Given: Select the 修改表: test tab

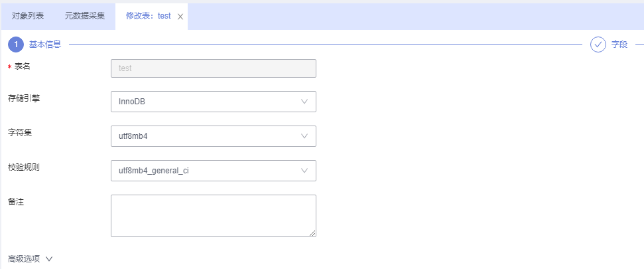Looking at the screenshot, I should (x=149, y=16).
